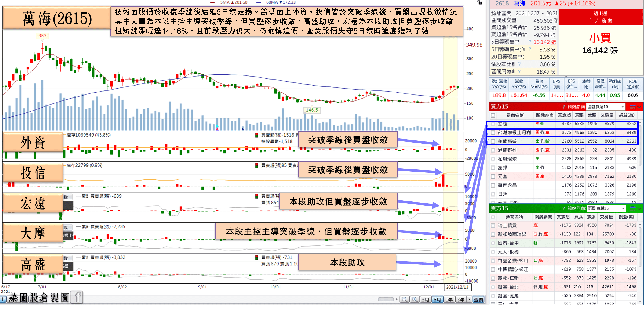Click the 189.8 累計營收YoY value
The image size is (644, 312).
[499, 95]
